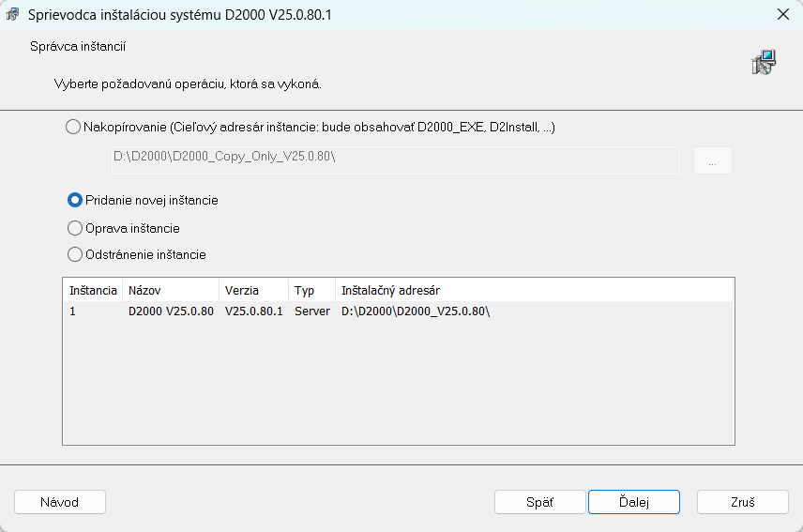Viewport: 803px width, 532px height.
Task: Select the D2000 V25.0.80 instance row
Action: [171, 312]
